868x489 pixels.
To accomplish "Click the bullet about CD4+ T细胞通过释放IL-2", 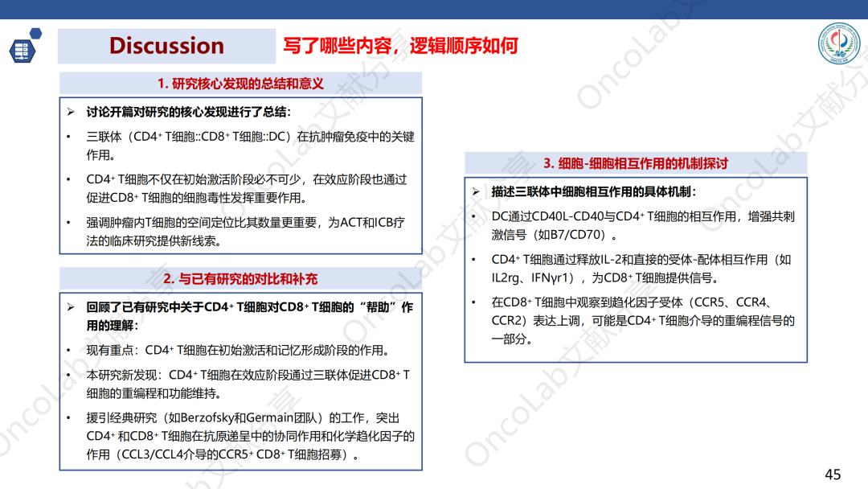I will click(641, 269).
